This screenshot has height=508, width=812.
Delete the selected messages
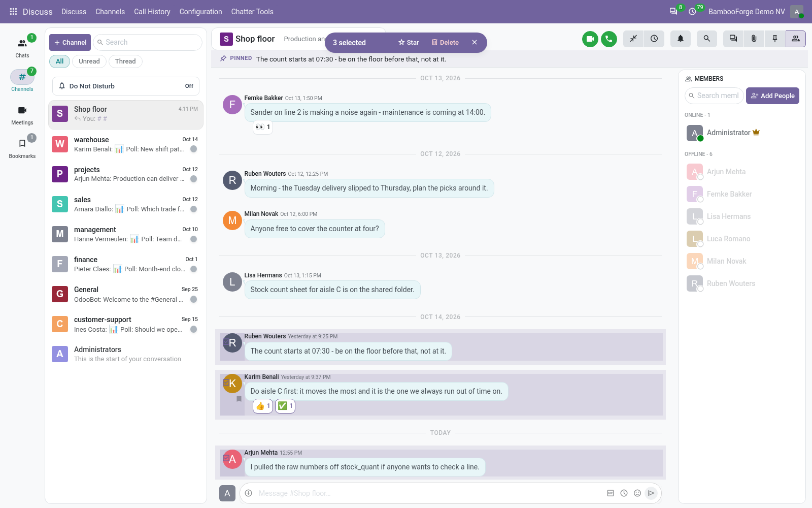tap(445, 43)
